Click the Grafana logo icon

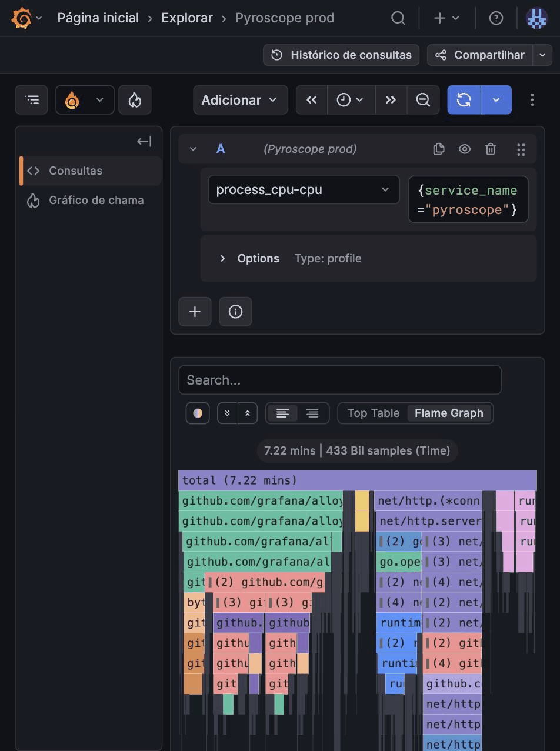pos(22,18)
